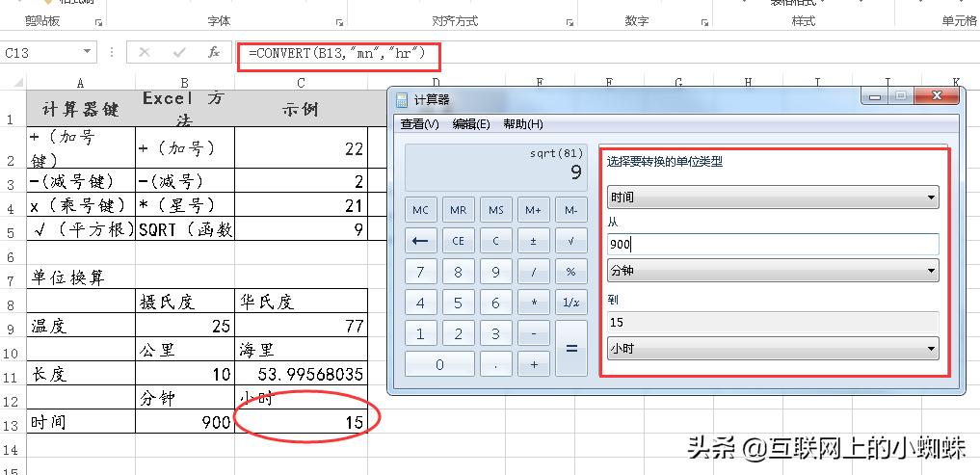980x475 pixels.
Task: Select cell A7 单位换算
Action: (x=81, y=277)
